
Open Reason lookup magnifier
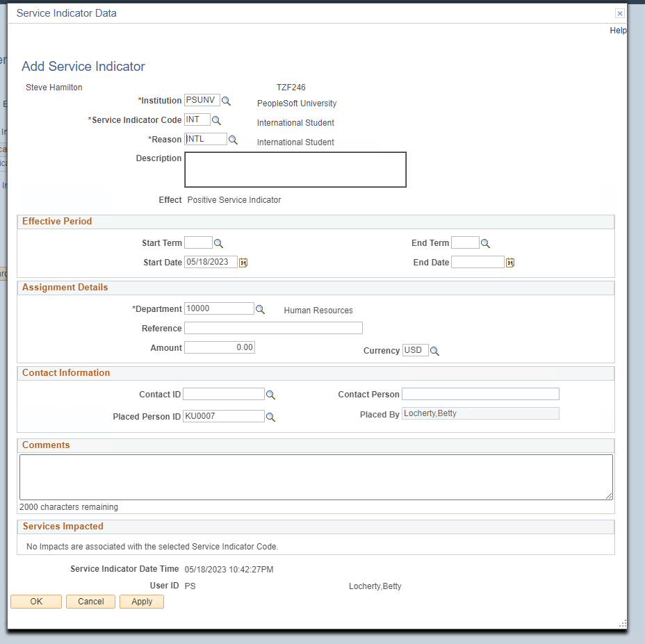tap(234, 140)
